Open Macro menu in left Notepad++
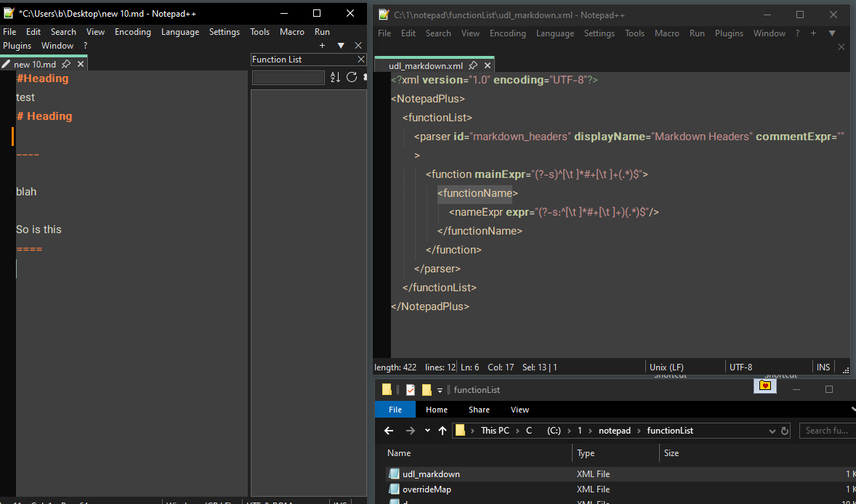 [292, 32]
